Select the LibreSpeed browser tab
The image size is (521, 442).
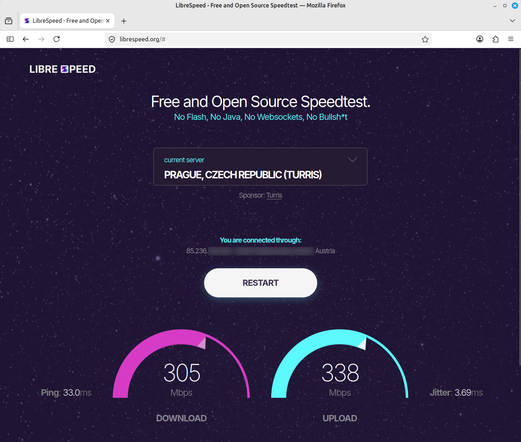(x=67, y=21)
